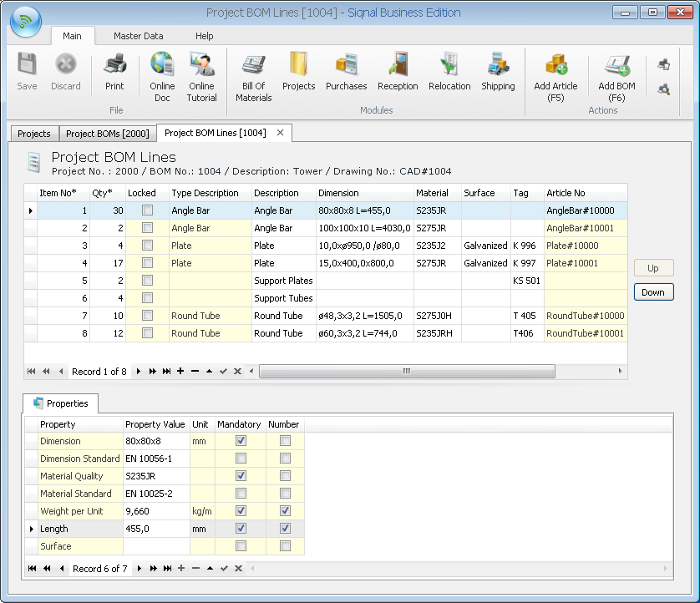Select the Length property value field
700x603 pixels.
pos(155,529)
